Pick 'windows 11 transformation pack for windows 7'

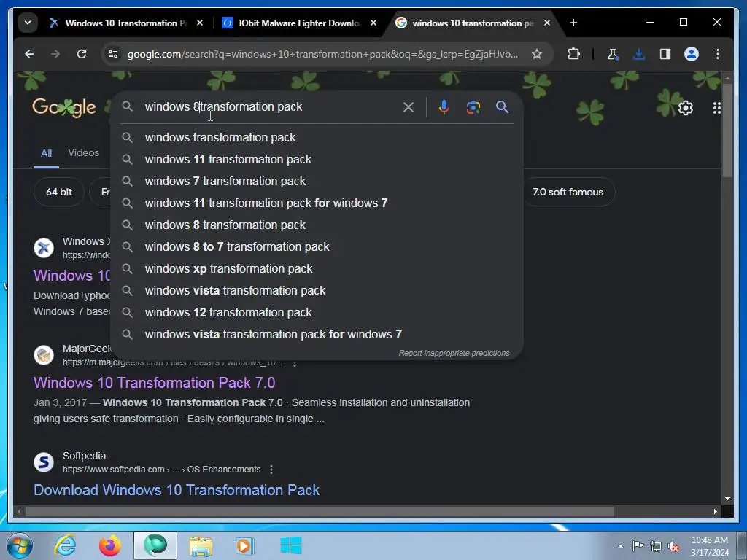click(x=317, y=203)
